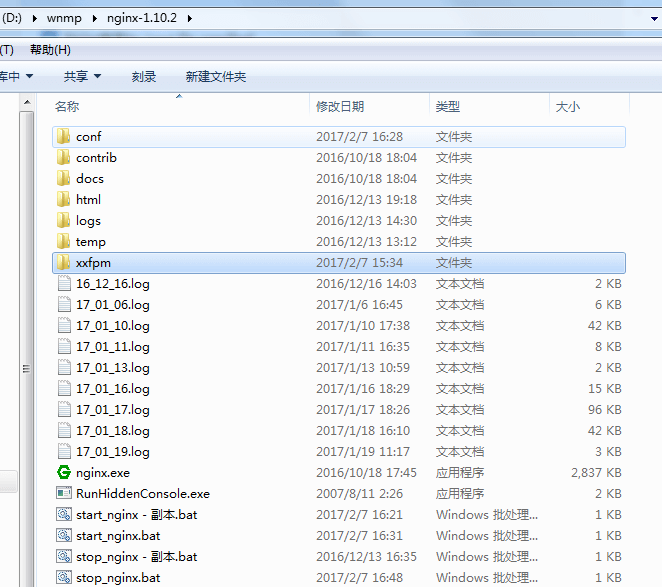
Task: Select the RunHiddenConsole.exe file name
Action: 143,494
